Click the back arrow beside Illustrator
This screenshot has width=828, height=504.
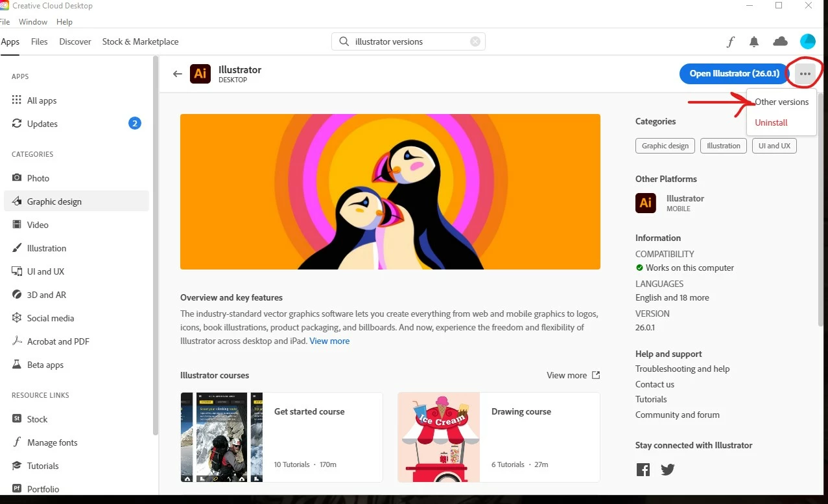(x=178, y=74)
